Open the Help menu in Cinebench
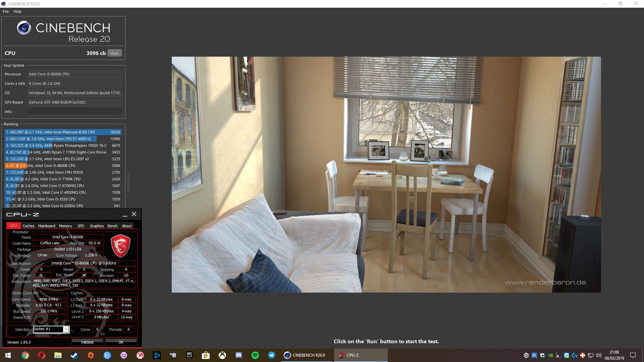This screenshot has width=644, height=362. [x=17, y=11]
